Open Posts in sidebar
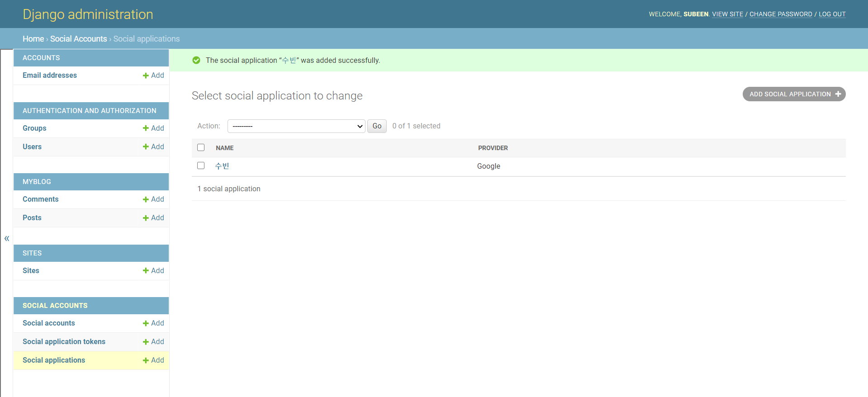 pos(32,218)
